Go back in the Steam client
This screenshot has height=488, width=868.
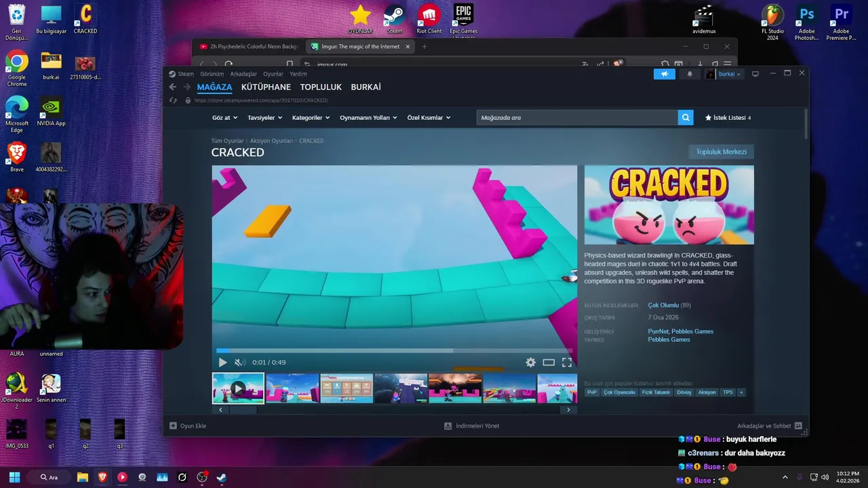[x=173, y=87]
